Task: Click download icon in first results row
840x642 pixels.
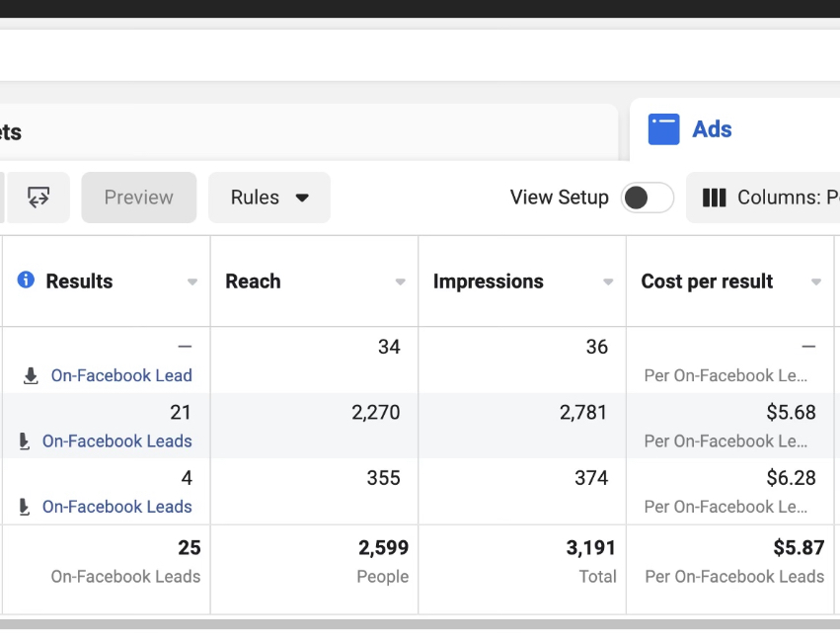Action: coord(31,376)
